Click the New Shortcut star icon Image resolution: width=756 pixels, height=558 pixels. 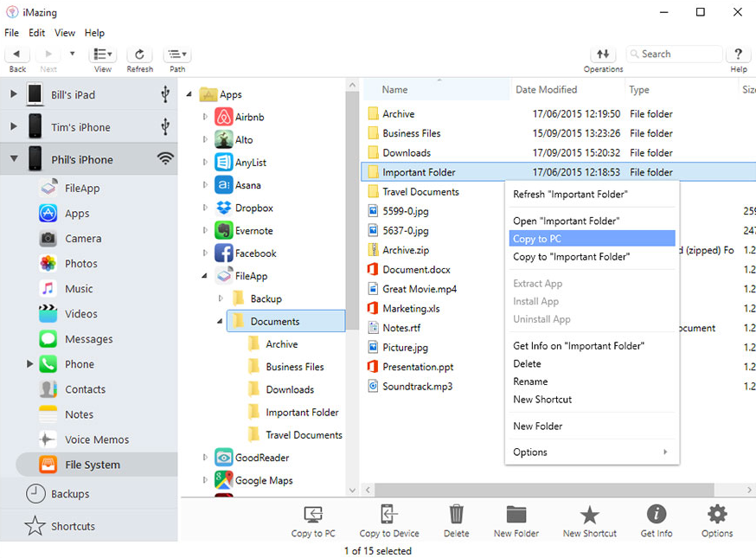589,515
